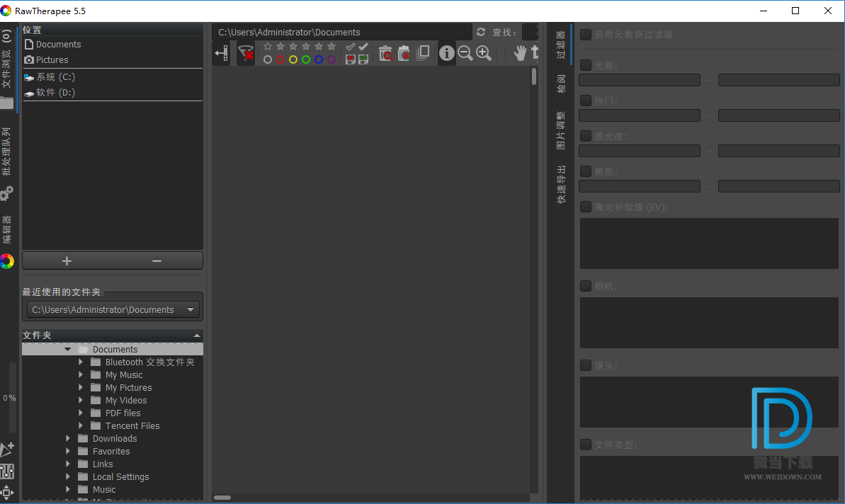
Task: Zoom out thumbnails
Action: pyautogui.click(x=465, y=53)
